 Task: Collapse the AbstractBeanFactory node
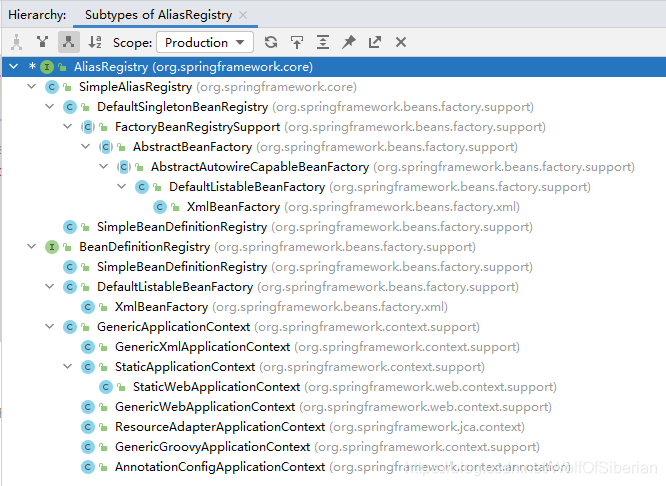[x=86, y=147]
